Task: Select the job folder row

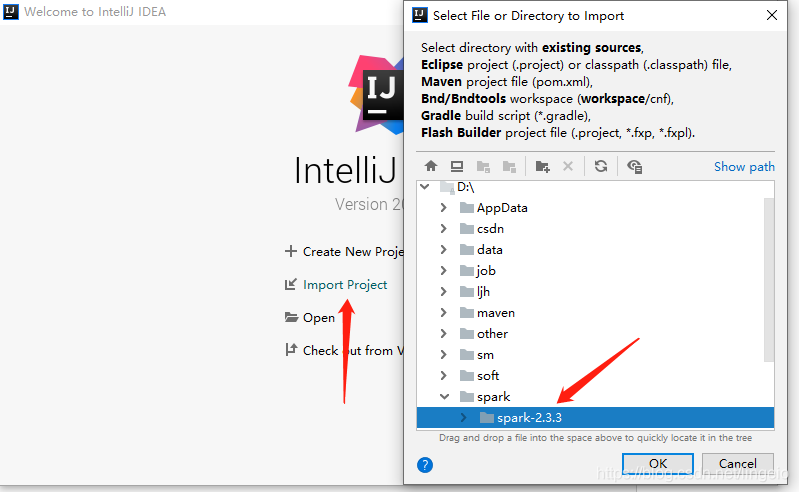Action: click(595, 270)
